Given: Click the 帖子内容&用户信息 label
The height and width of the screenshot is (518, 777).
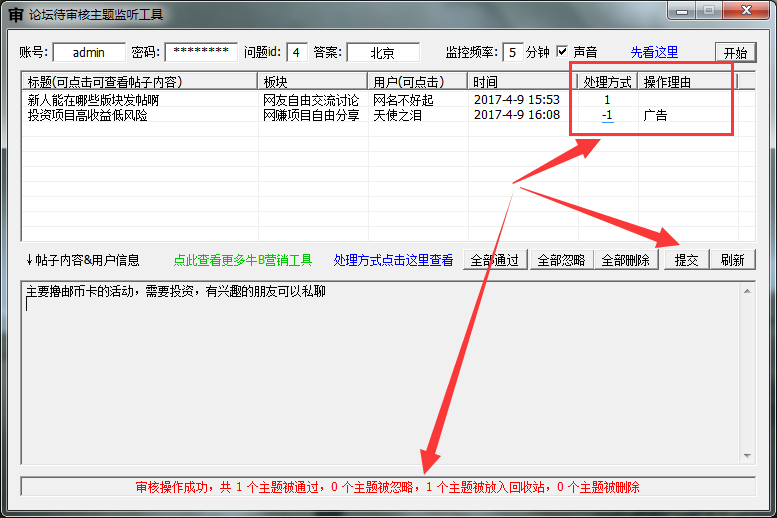Looking at the screenshot, I should [x=83, y=260].
